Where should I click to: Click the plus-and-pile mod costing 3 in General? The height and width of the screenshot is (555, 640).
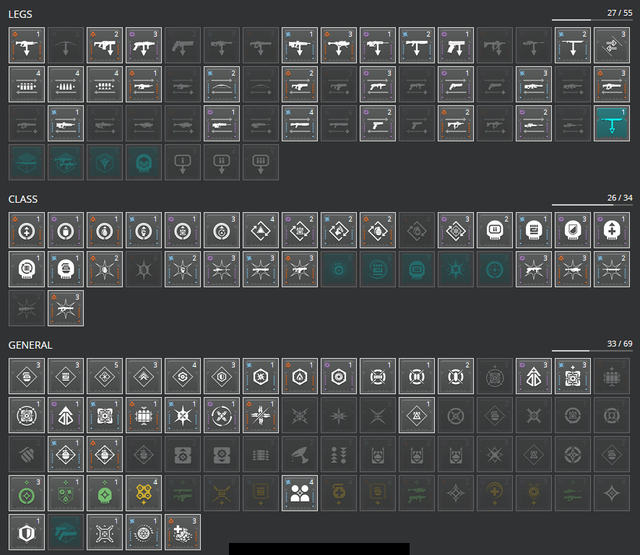point(183,533)
